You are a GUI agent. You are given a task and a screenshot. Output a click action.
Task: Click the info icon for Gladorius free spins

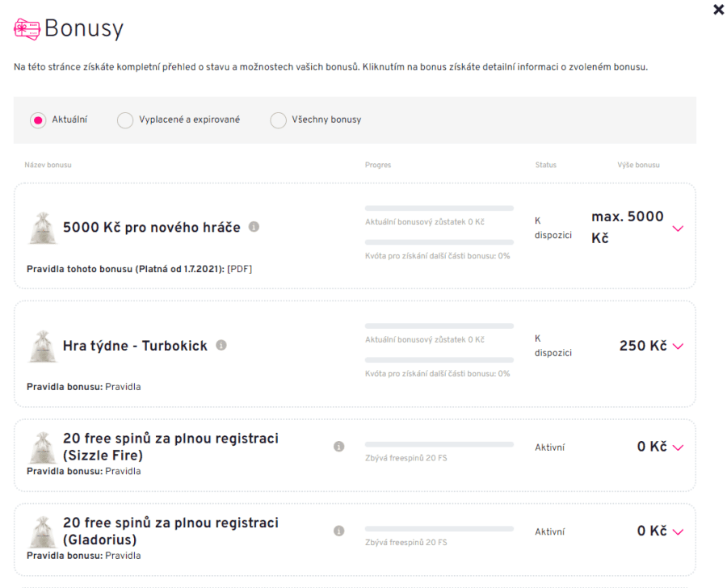339,531
